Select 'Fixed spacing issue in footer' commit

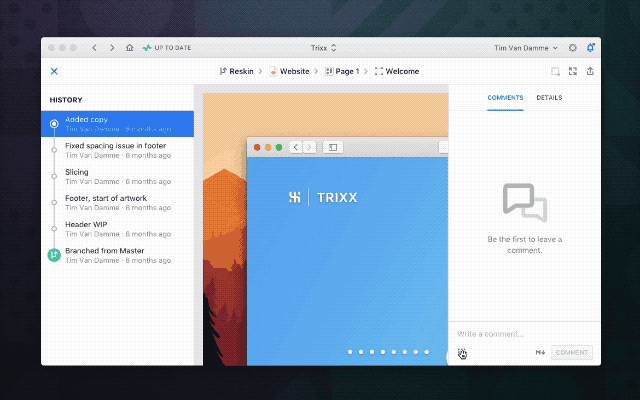point(118,150)
